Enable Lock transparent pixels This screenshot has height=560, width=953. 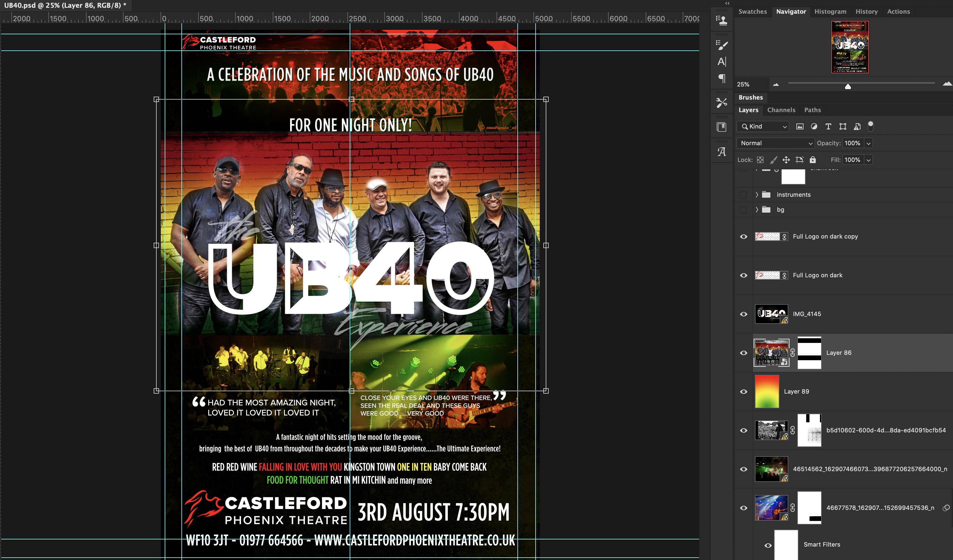coord(761,160)
